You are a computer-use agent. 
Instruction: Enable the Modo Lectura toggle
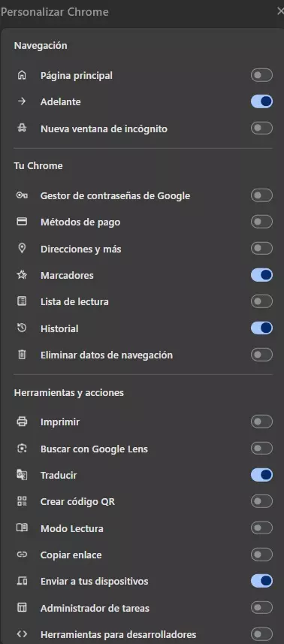[x=262, y=528]
